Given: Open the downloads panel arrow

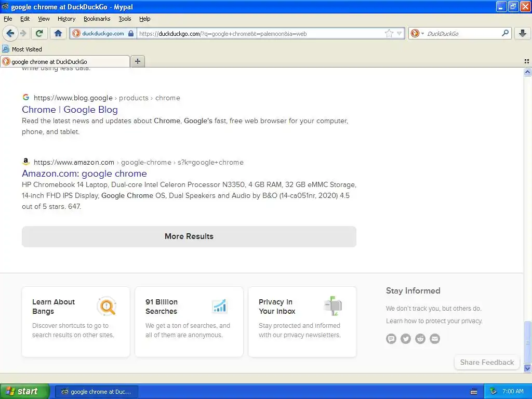Looking at the screenshot, I should (523, 33).
